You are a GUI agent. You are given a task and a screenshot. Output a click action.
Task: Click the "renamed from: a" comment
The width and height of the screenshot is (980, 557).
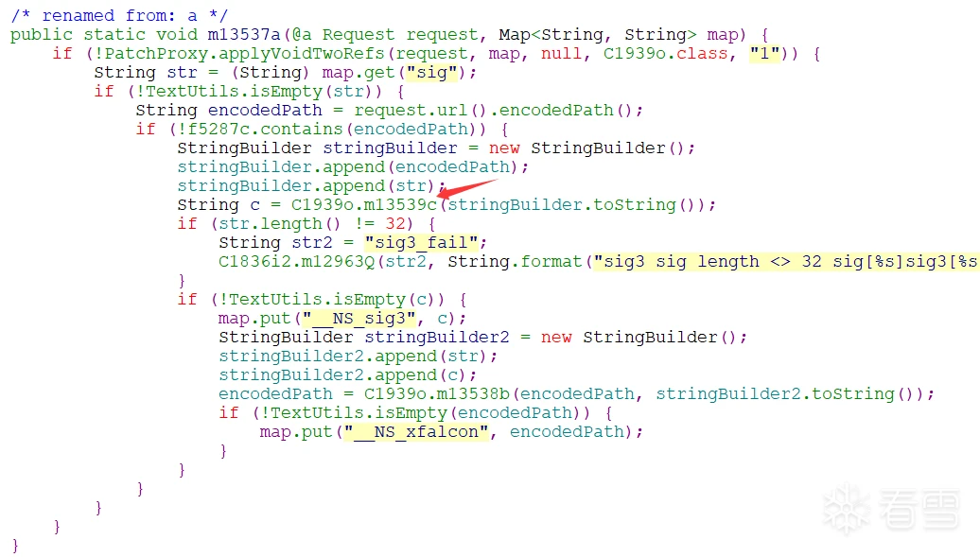pos(119,16)
